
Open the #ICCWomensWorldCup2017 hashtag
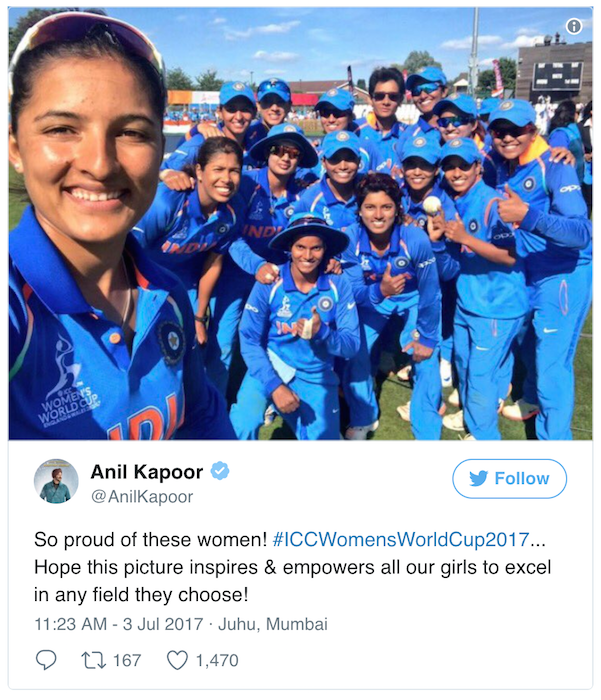click(x=401, y=540)
